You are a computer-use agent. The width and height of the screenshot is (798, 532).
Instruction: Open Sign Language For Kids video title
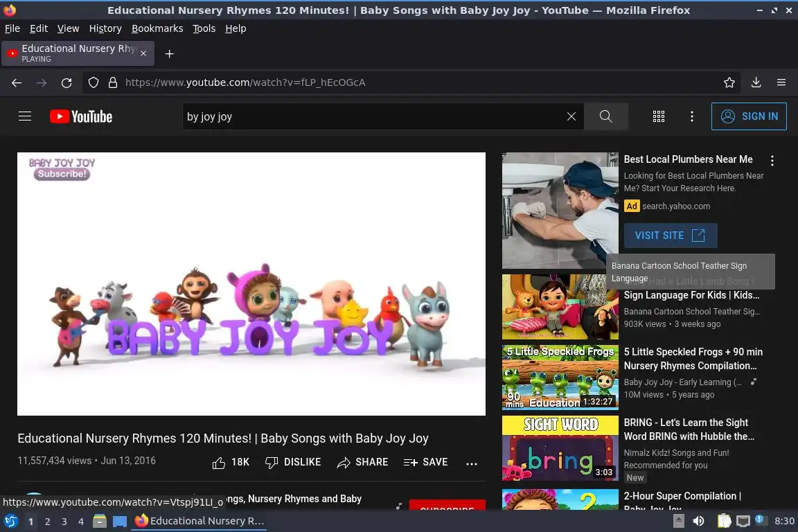tap(691, 295)
